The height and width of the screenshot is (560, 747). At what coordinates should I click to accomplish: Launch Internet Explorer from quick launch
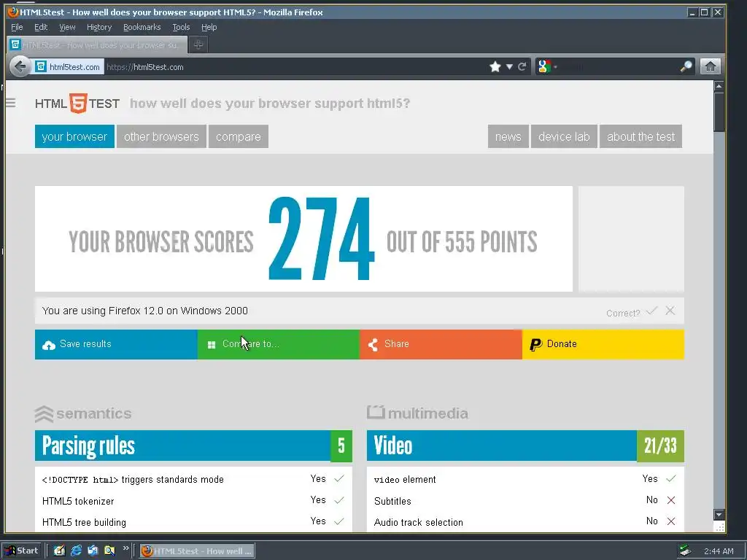pyautogui.click(x=76, y=551)
